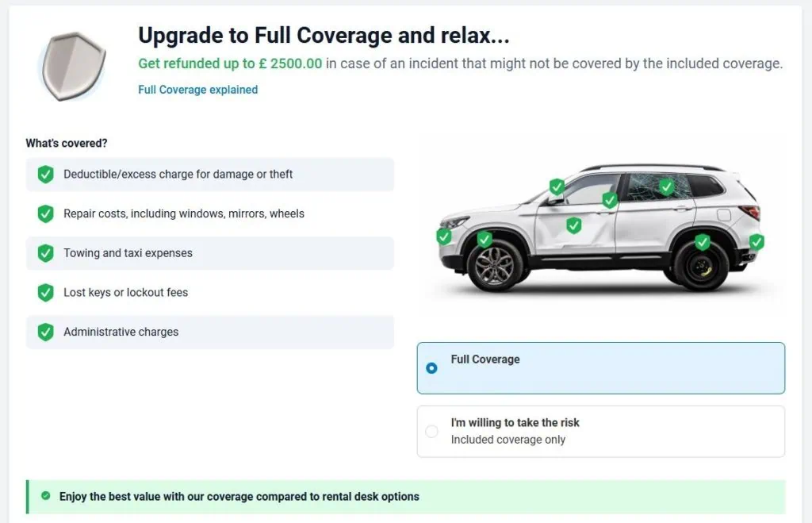812x523 pixels.
Task: Select the Full Coverage radio button
Action: tap(431, 368)
